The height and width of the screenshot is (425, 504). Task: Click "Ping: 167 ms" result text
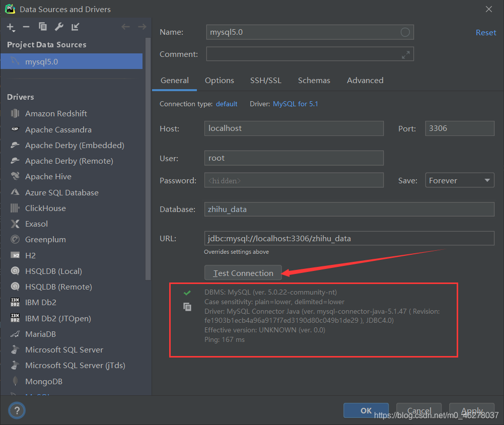pyautogui.click(x=225, y=339)
